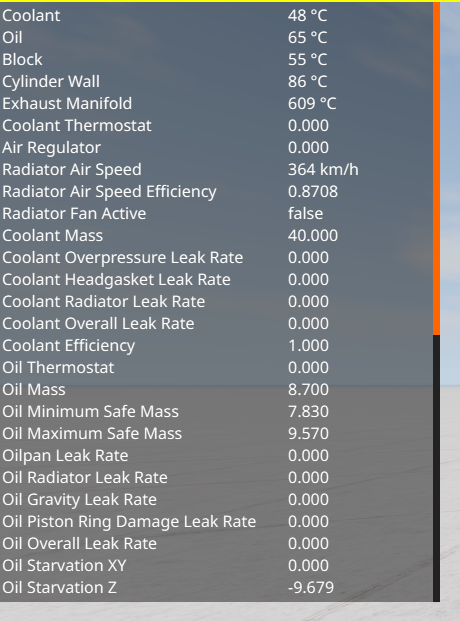Viewport: 460px width, 621px height.
Task: Click the Block value 55 °C
Action: [x=307, y=60]
